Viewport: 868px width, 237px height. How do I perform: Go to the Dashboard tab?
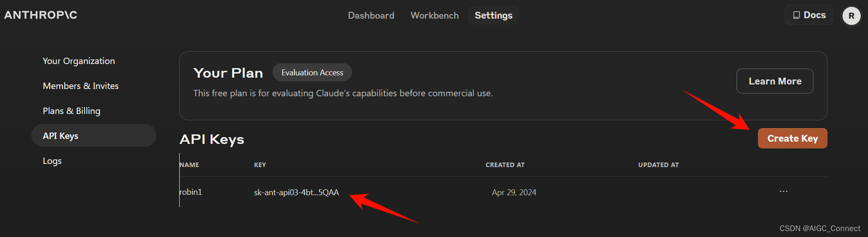(x=371, y=15)
